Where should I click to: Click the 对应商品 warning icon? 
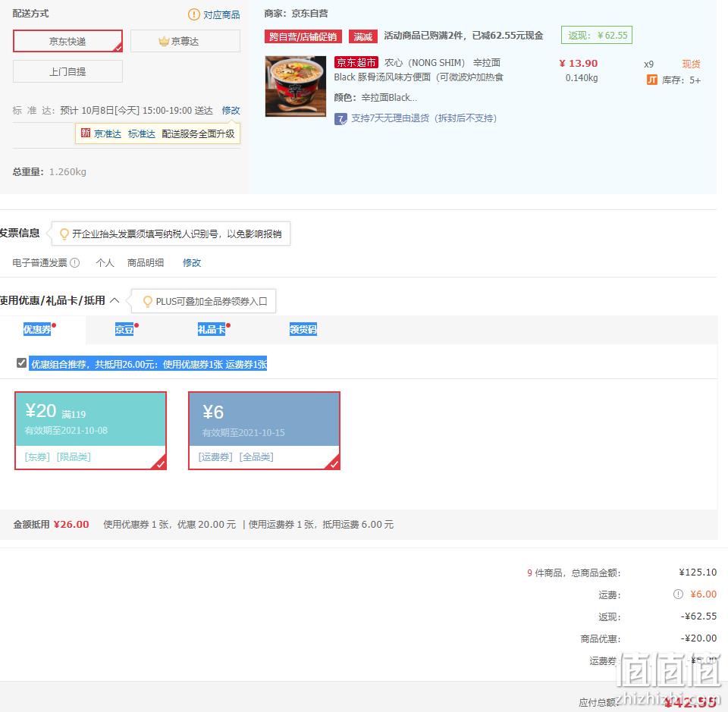tap(193, 15)
